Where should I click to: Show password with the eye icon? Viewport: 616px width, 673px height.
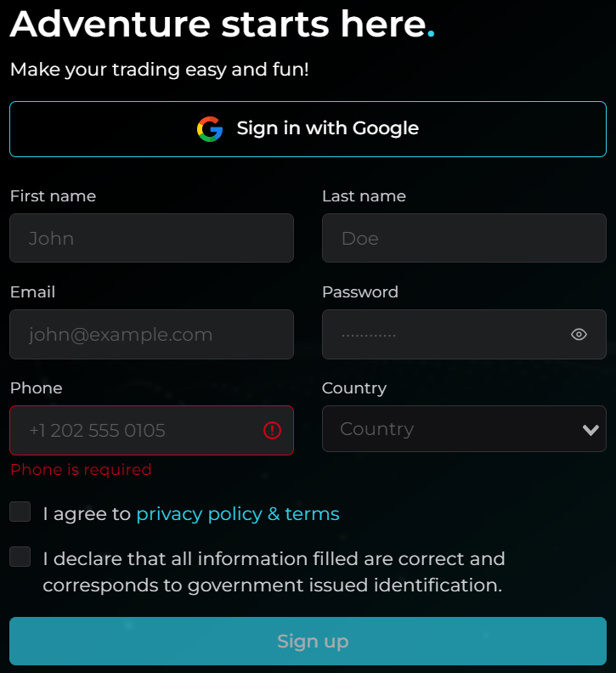tap(579, 335)
